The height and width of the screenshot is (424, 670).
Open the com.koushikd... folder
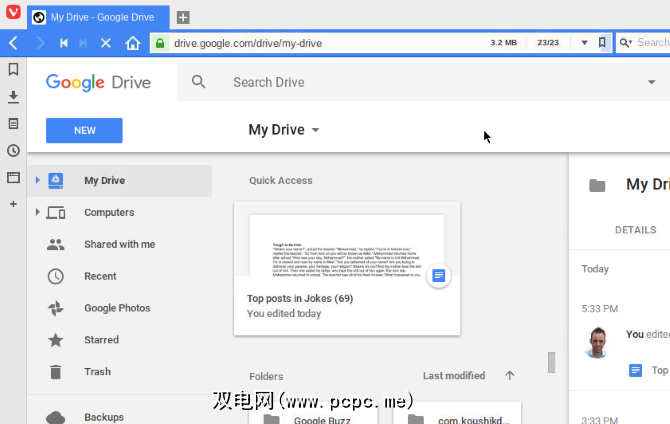point(457,414)
